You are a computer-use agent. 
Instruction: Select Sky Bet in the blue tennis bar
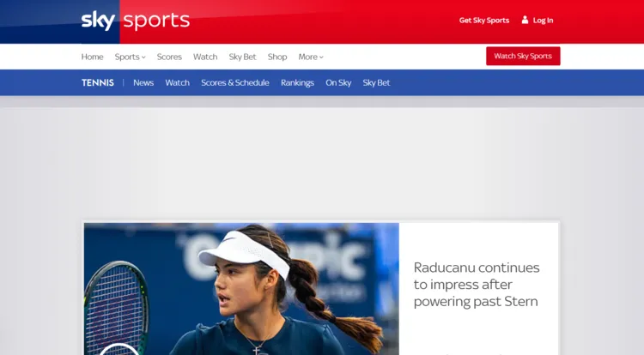coord(376,83)
